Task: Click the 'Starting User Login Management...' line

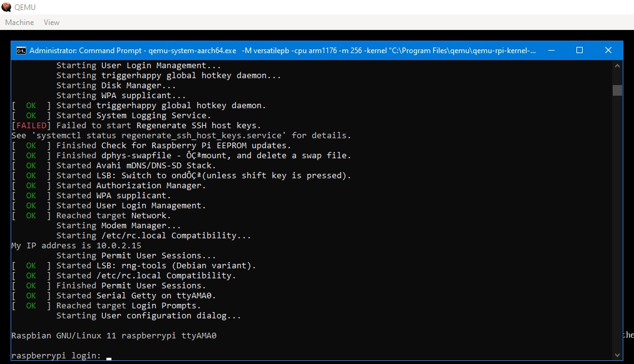Action: point(139,66)
